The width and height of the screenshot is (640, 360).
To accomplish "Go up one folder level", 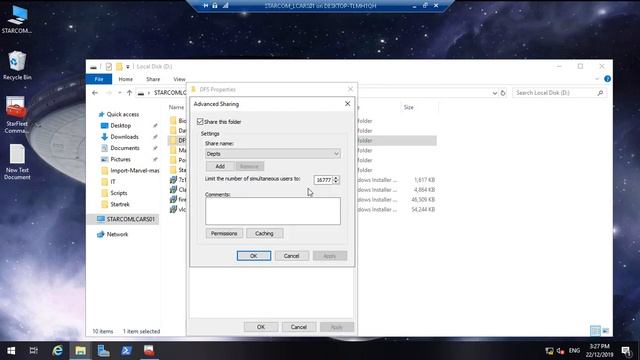I will 129,93.
